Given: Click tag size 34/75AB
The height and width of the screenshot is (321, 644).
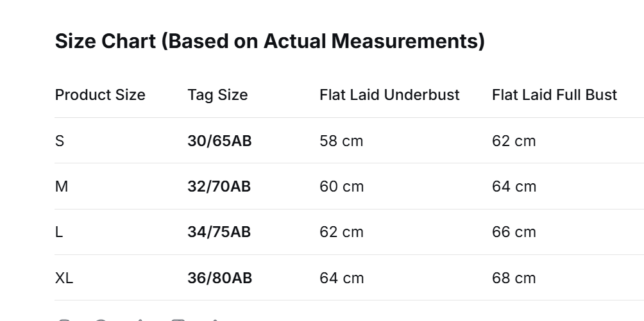Looking at the screenshot, I should (219, 232).
